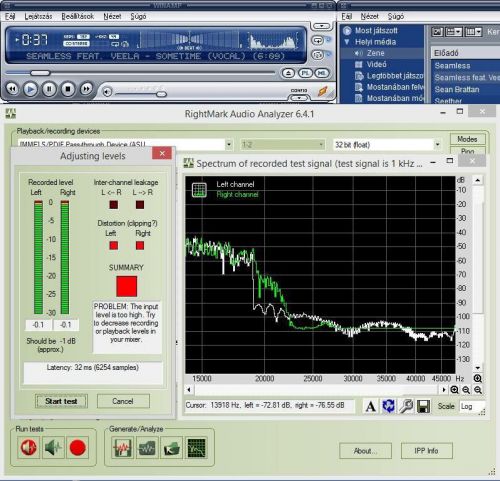Click L->R leakage indicator
The height and width of the screenshot is (481, 500).
[x=140, y=205]
